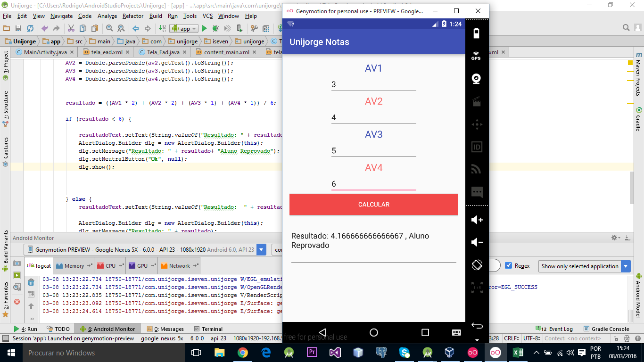The height and width of the screenshot is (362, 644).
Task: Open the Genymotion camera widget
Action: pyautogui.click(x=476, y=78)
